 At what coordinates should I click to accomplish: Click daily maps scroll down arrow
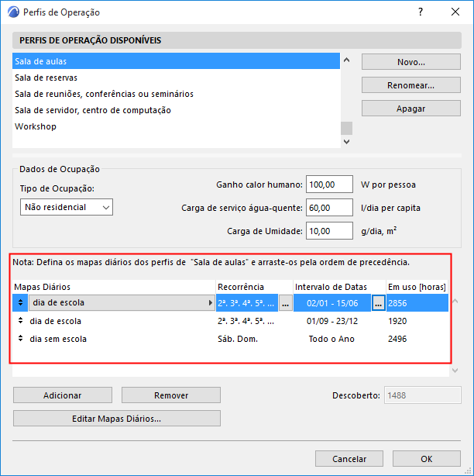click(x=455, y=371)
